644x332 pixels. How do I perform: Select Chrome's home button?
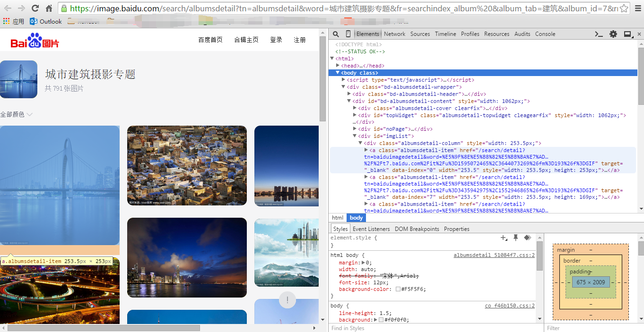(49, 8)
